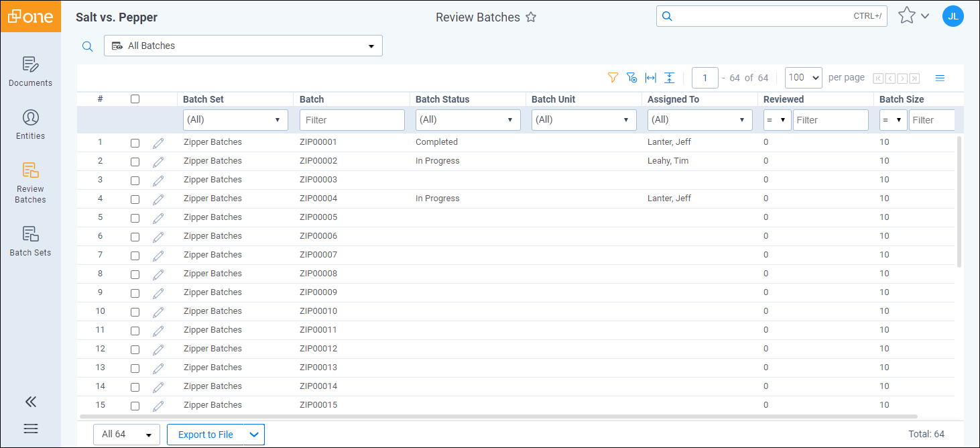Toggle the orange filter row icon
This screenshot has width=980, height=448.
(612, 78)
